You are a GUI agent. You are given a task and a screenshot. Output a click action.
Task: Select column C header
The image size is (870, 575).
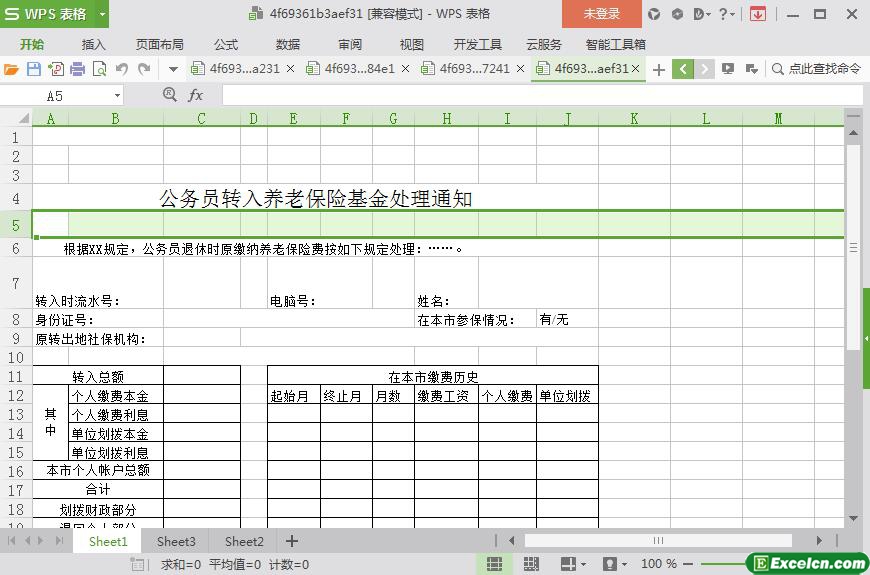(x=202, y=118)
